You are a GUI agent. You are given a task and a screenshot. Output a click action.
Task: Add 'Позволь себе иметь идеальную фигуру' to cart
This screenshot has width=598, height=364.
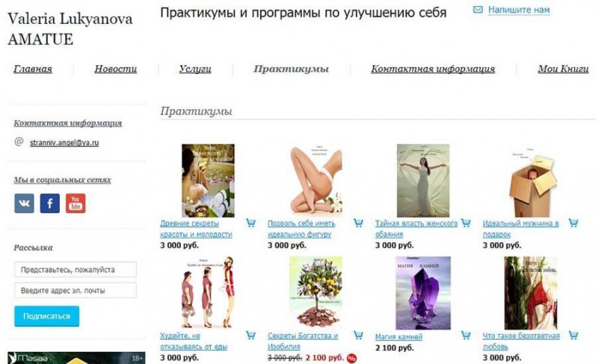pyautogui.click(x=358, y=223)
